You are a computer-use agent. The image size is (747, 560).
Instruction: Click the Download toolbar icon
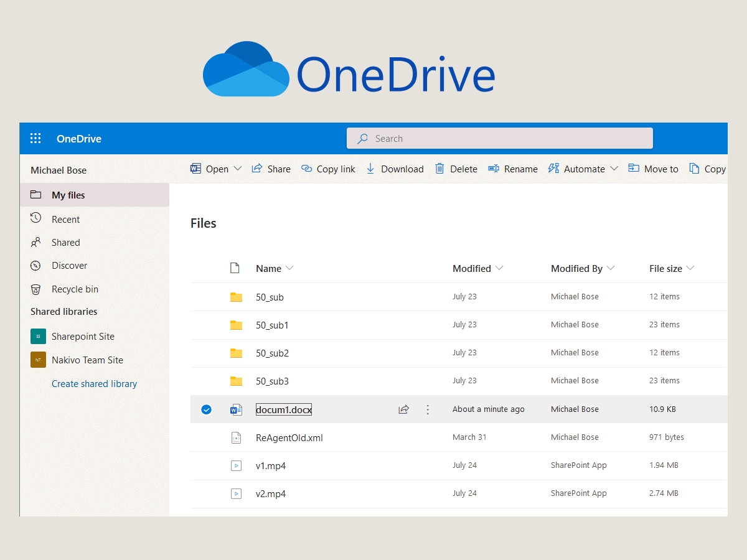370,169
